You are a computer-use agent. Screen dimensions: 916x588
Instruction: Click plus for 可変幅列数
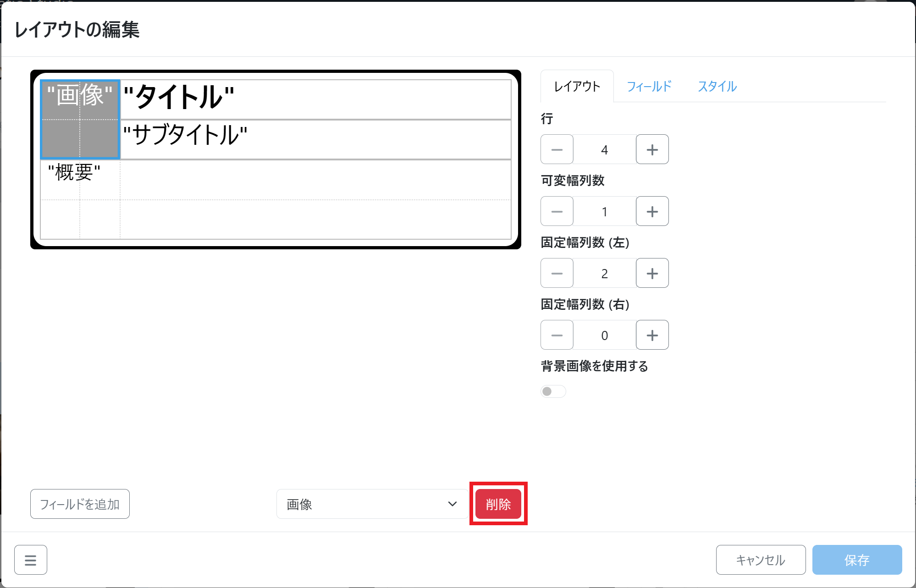(x=652, y=211)
